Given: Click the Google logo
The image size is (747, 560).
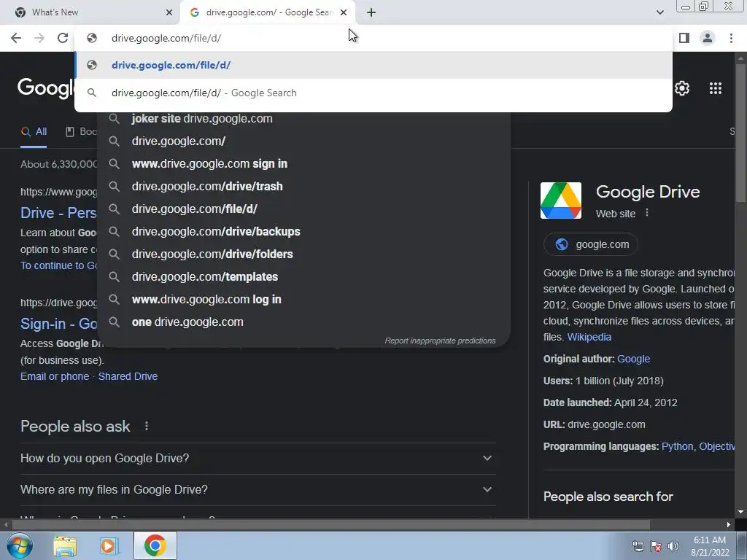Looking at the screenshot, I should pos(46,88).
